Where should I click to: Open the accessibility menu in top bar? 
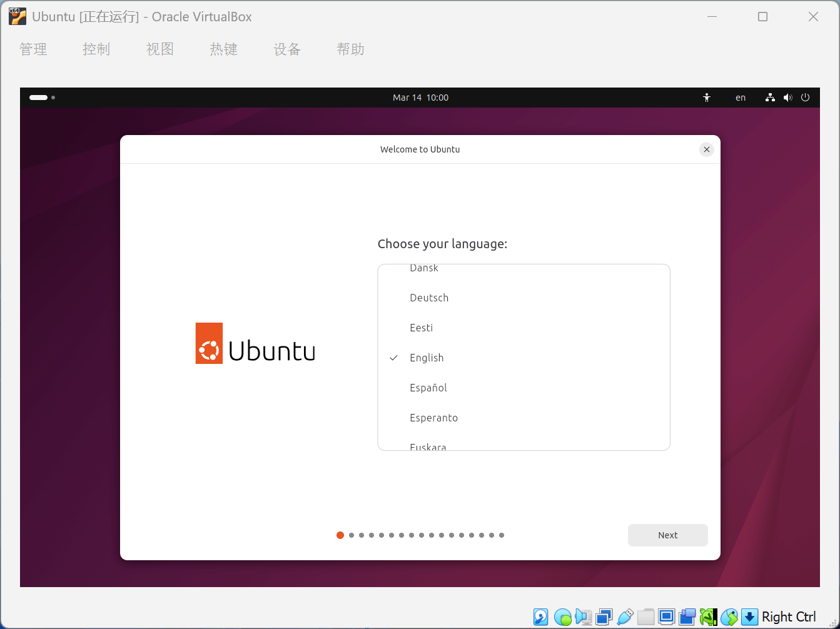[x=707, y=98]
